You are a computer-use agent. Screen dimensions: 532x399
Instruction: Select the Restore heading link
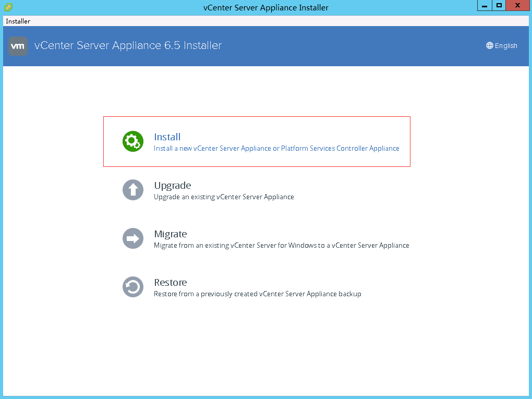171,282
